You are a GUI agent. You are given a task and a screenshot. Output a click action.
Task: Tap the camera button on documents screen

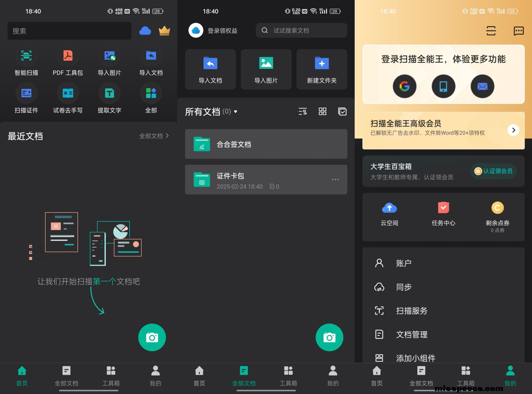coord(329,337)
